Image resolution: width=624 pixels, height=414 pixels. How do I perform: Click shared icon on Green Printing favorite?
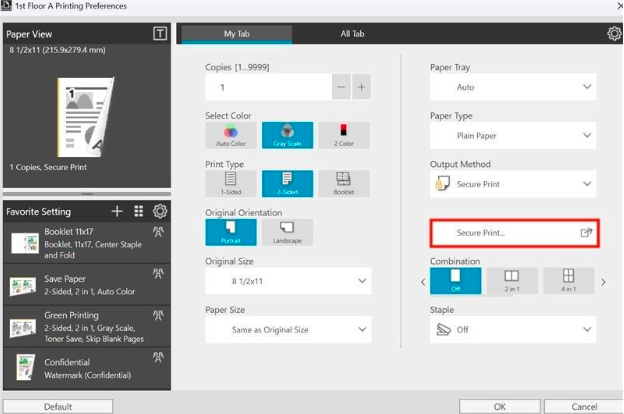coord(158,316)
